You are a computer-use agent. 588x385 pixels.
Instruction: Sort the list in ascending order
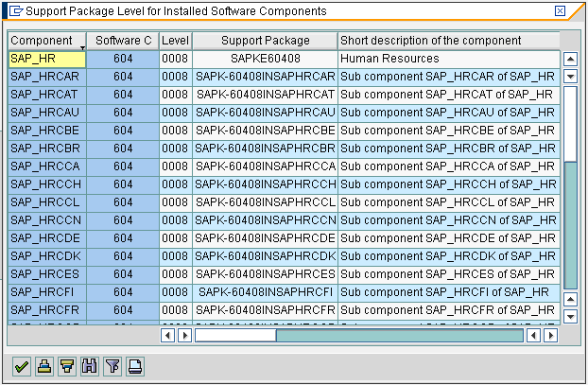43,366
